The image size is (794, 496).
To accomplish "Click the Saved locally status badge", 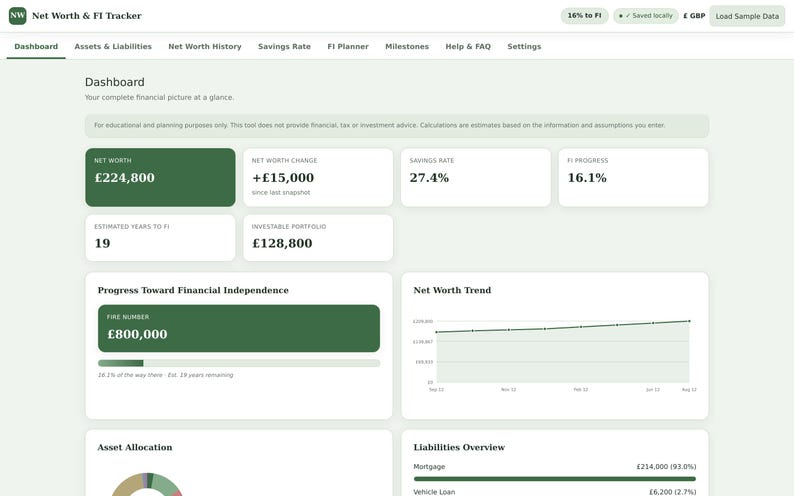I will tap(646, 16).
